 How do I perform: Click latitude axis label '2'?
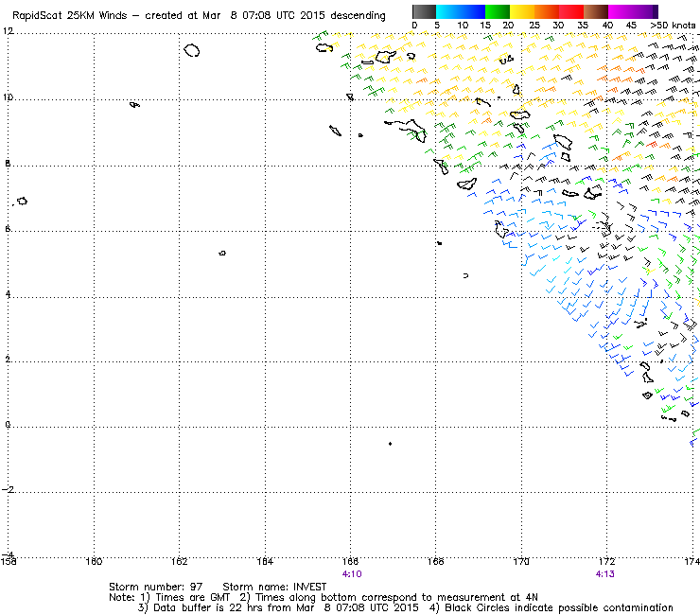coord(8,360)
